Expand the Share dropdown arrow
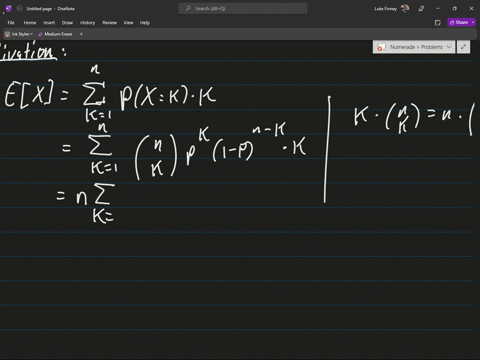This screenshot has width=480, height=360. coord(473,22)
